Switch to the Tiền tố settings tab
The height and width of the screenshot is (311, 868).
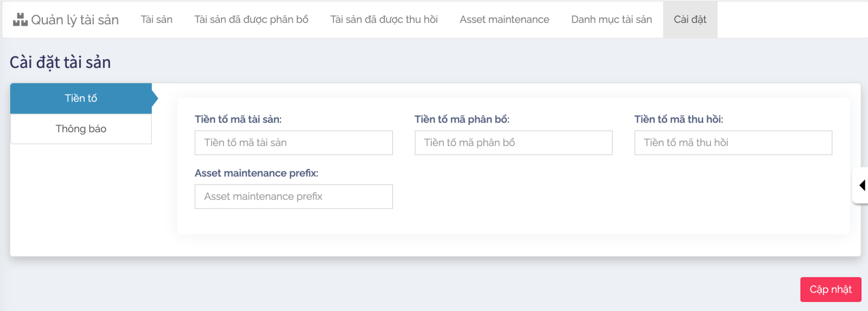click(81, 98)
